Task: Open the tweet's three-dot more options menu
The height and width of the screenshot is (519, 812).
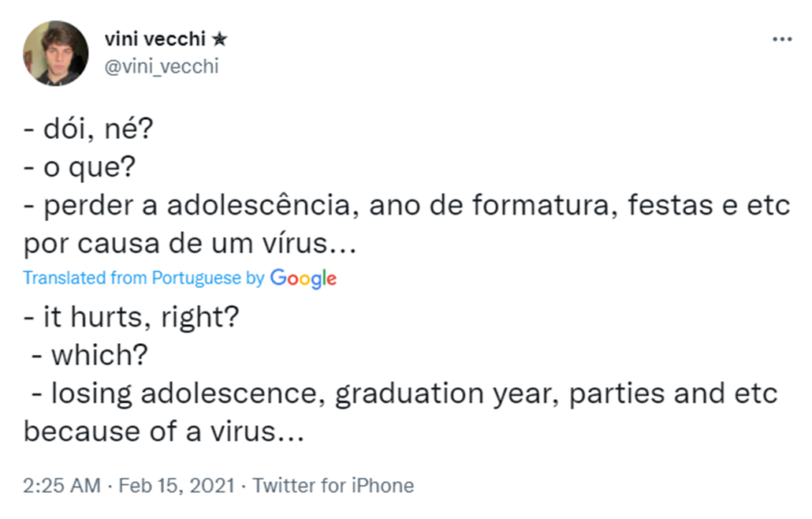Action: [781, 39]
